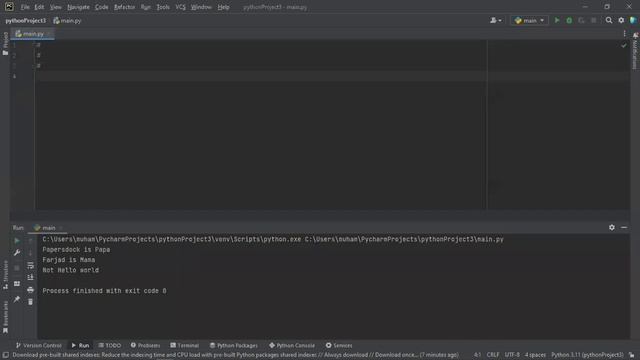Click the 4 spaces indent widget
The width and height of the screenshot is (640, 360).
(x=535, y=355)
